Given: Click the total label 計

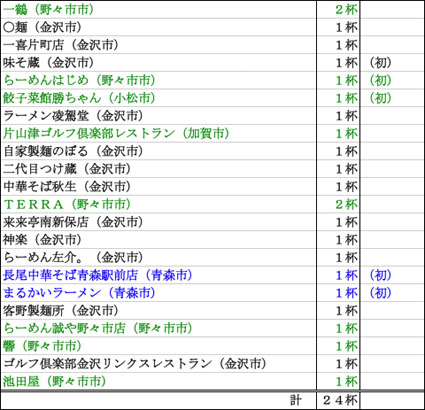Looking at the screenshot, I should pos(295,400).
